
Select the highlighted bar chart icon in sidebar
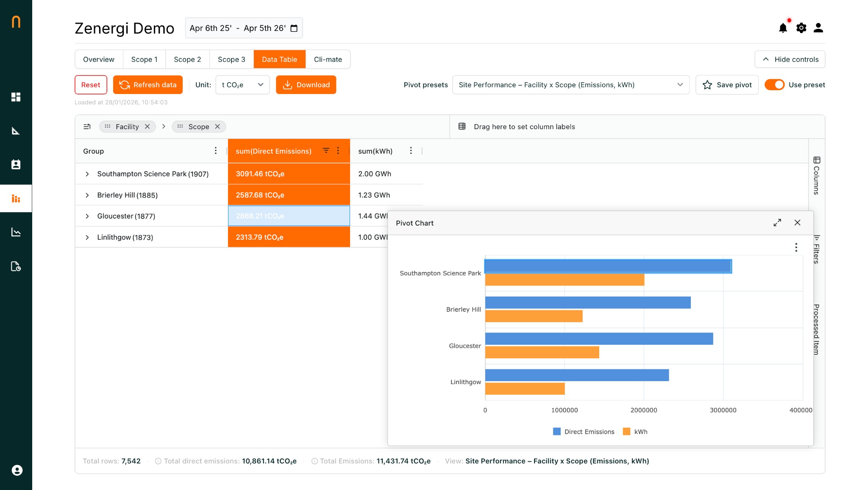(x=16, y=198)
